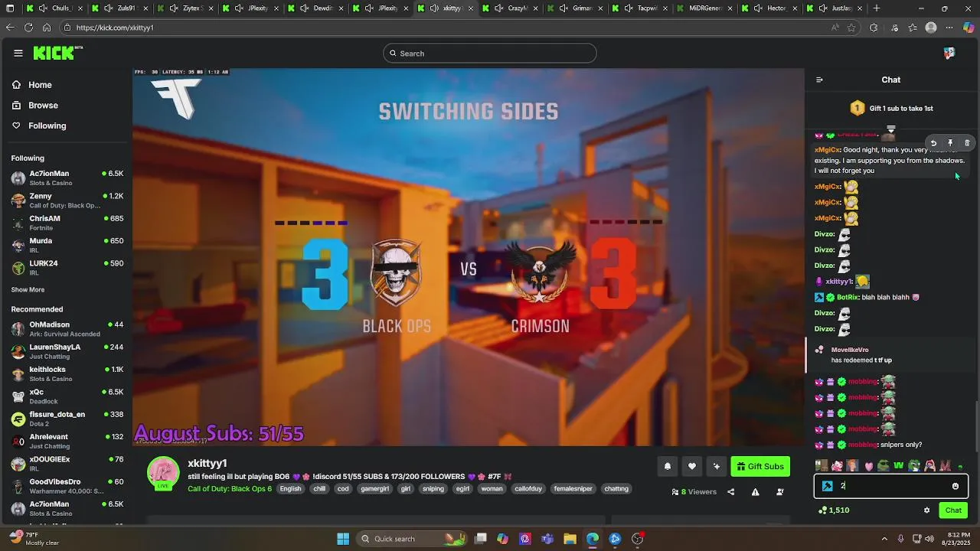
Task: Pin the xMgiCx chat message
Action: click(x=950, y=143)
